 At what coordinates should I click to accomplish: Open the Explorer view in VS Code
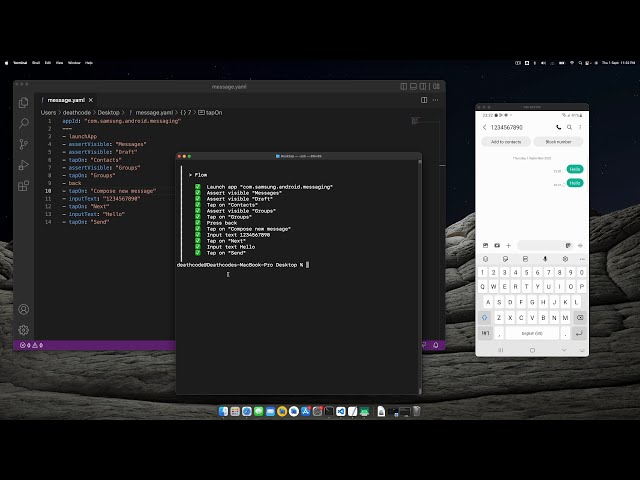24,102
